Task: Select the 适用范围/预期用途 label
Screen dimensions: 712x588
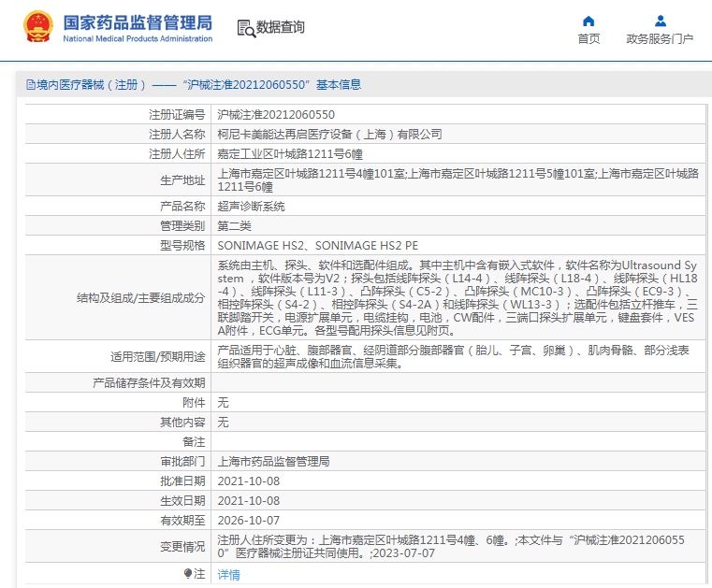Action: click(x=157, y=357)
